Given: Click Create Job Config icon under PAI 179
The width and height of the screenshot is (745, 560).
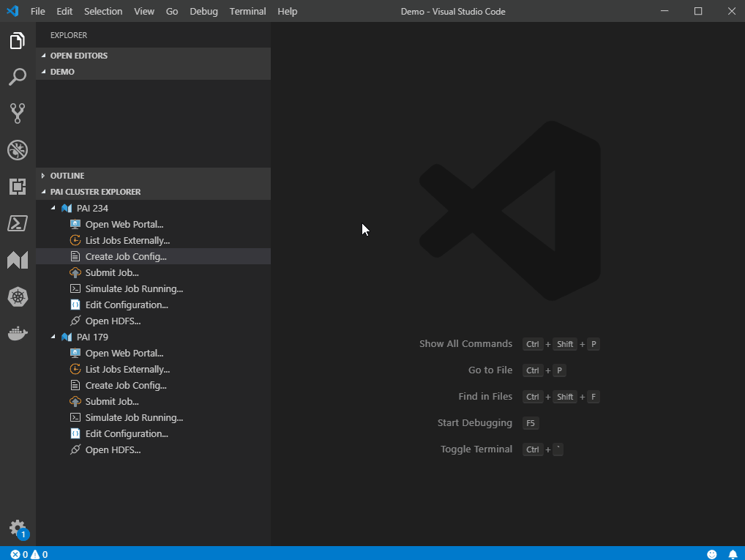Looking at the screenshot, I should point(75,386).
